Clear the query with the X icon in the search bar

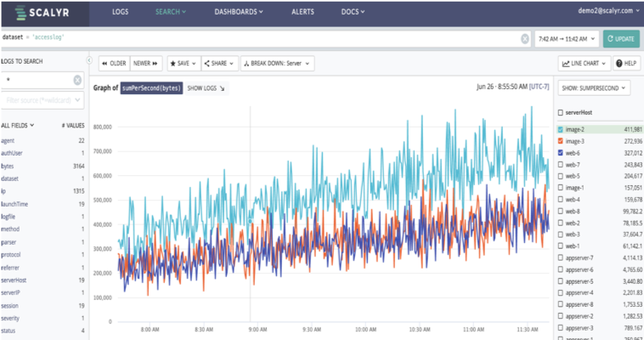tap(524, 39)
